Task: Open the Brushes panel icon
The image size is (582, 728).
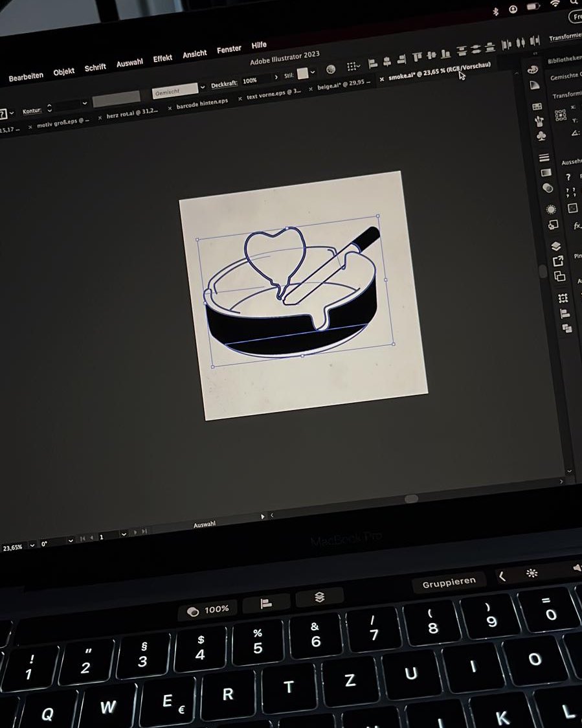Action: click(539, 121)
